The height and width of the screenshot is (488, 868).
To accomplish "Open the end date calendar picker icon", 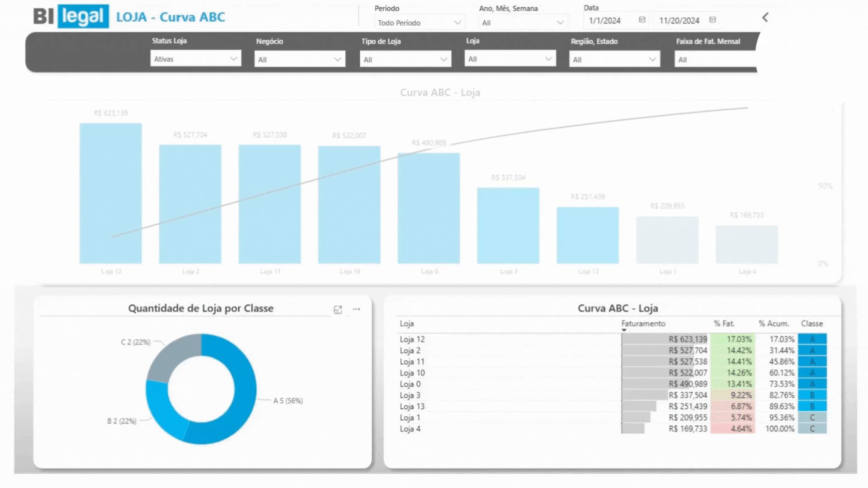I will coord(712,20).
